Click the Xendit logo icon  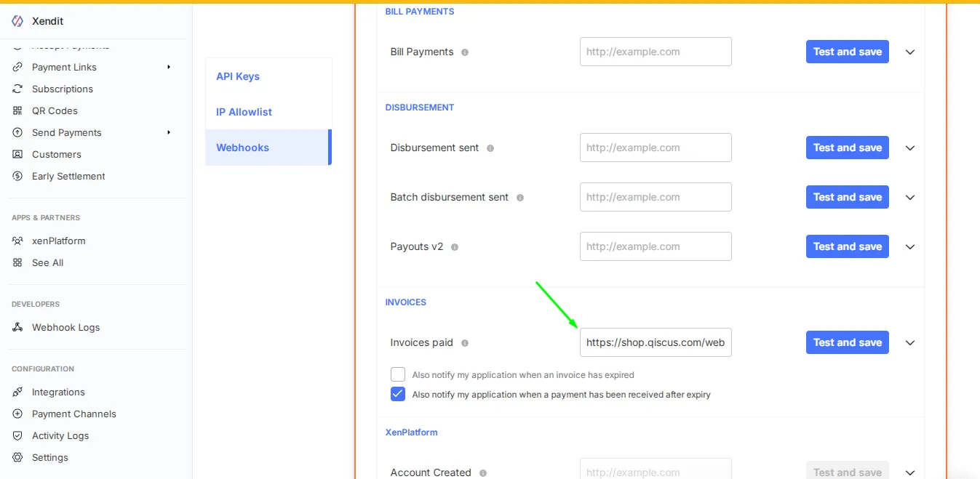click(x=17, y=21)
